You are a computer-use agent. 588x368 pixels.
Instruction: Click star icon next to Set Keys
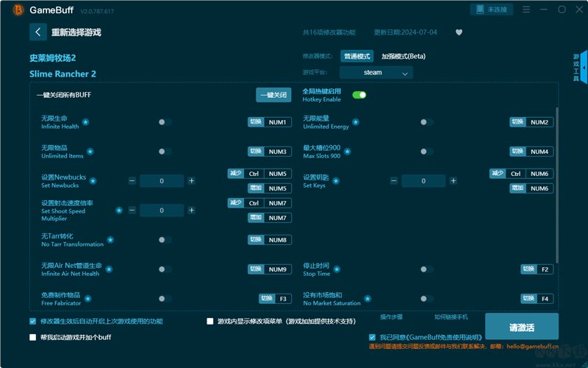click(336, 181)
